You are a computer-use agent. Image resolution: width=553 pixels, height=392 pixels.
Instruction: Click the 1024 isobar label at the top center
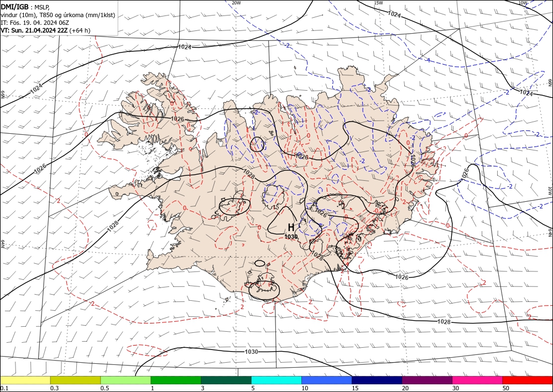coord(185,46)
